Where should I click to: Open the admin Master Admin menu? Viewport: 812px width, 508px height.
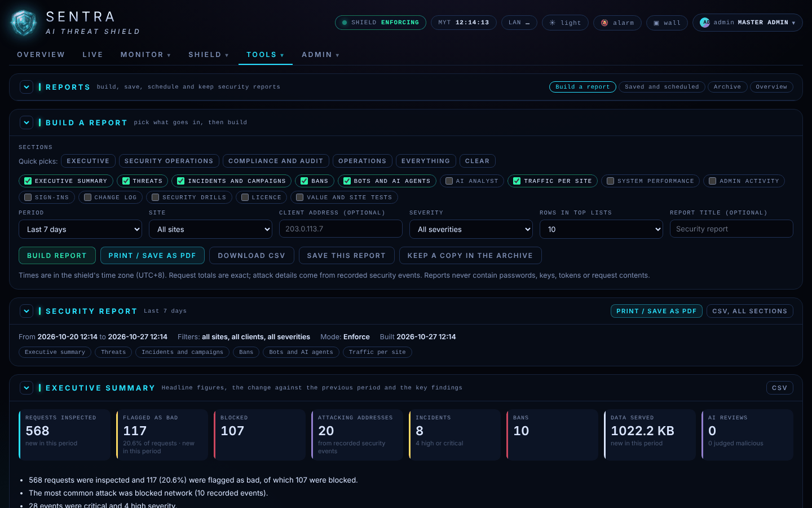pyautogui.click(x=748, y=23)
